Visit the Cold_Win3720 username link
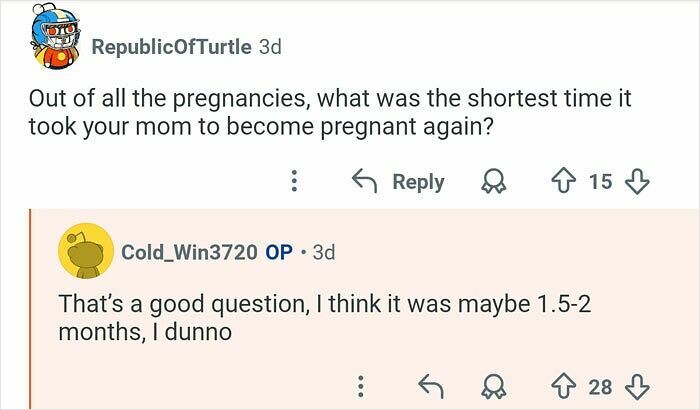The width and height of the screenshot is (700, 410). click(x=188, y=252)
